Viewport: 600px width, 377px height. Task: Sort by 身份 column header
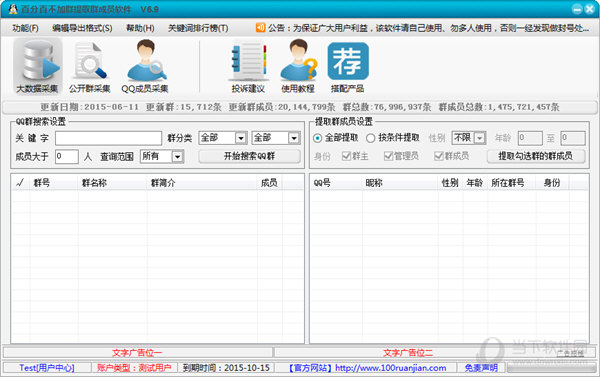tap(553, 183)
